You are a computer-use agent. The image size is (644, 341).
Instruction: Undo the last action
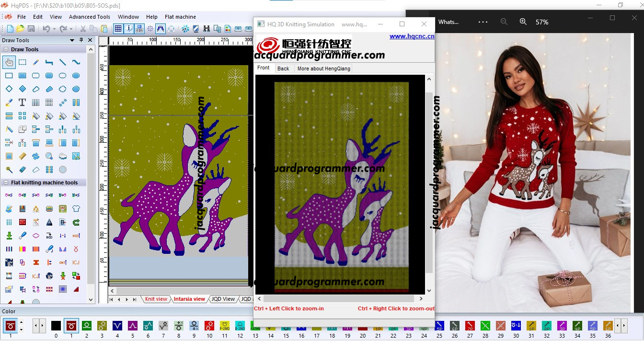pos(46,29)
